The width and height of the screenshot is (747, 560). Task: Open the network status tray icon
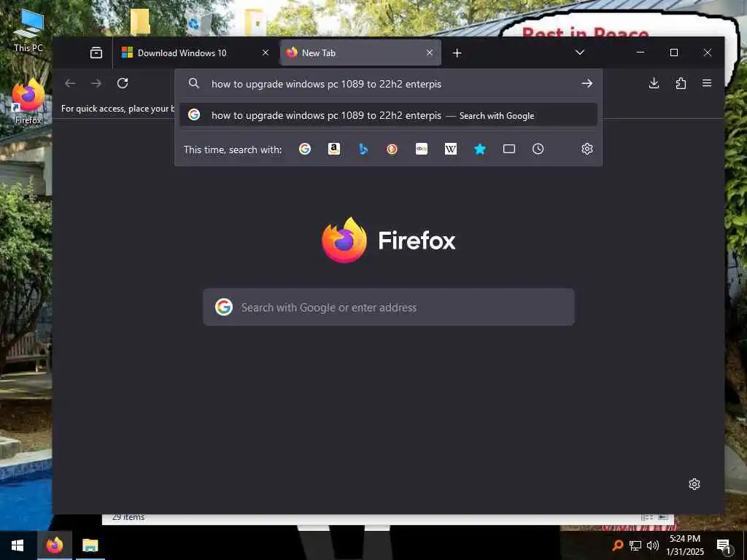635,545
